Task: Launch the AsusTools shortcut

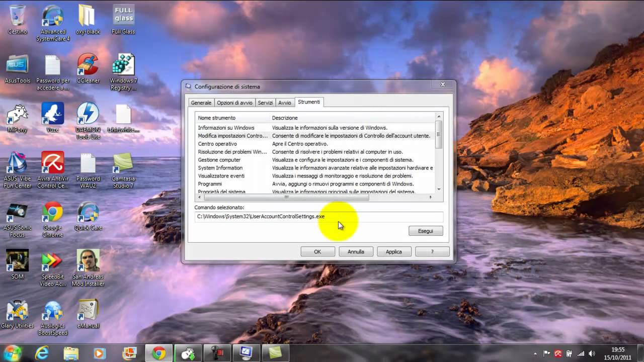Action: click(x=18, y=69)
